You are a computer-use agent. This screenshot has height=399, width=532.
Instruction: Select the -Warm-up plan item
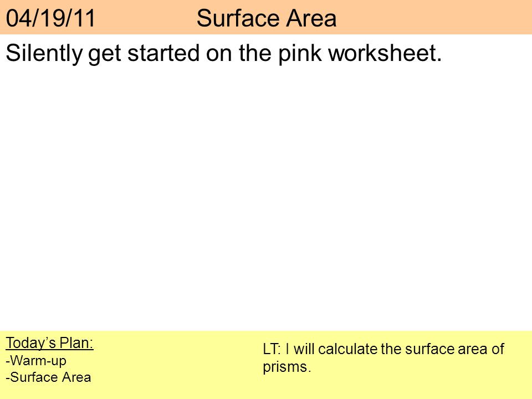tap(36, 361)
